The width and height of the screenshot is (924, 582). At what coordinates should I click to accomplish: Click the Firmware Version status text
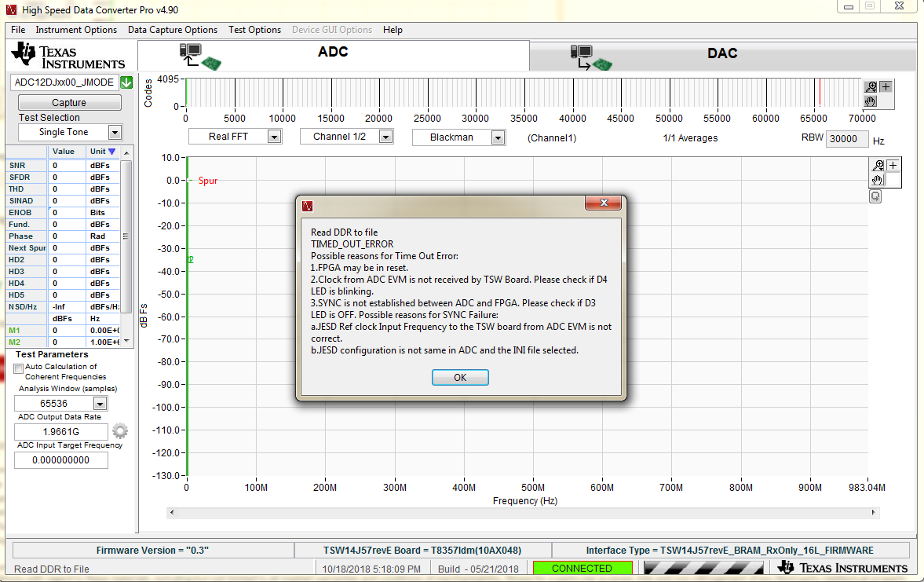pyautogui.click(x=152, y=550)
